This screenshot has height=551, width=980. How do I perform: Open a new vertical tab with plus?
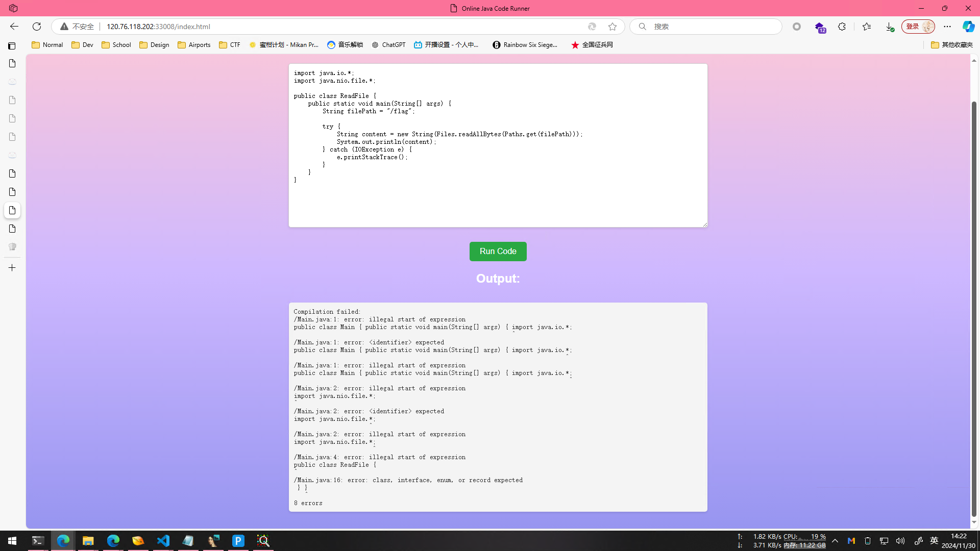(x=12, y=268)
